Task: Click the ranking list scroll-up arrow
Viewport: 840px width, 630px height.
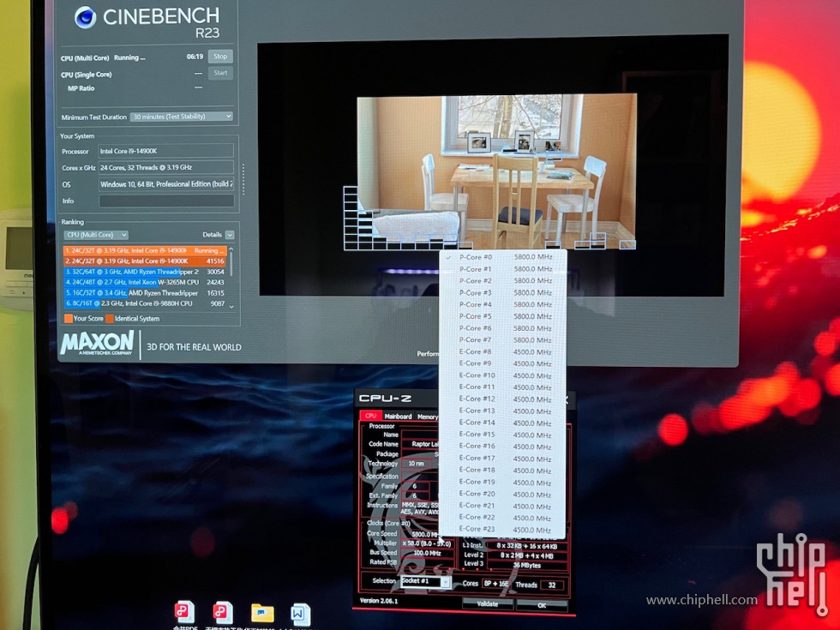Action: 231,249
